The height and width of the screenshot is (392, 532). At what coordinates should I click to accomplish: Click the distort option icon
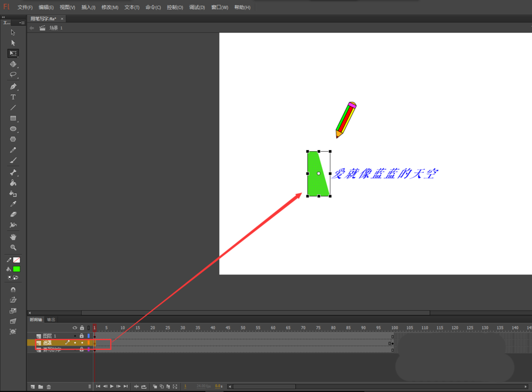pyautogui.click(x=13, y=321)
